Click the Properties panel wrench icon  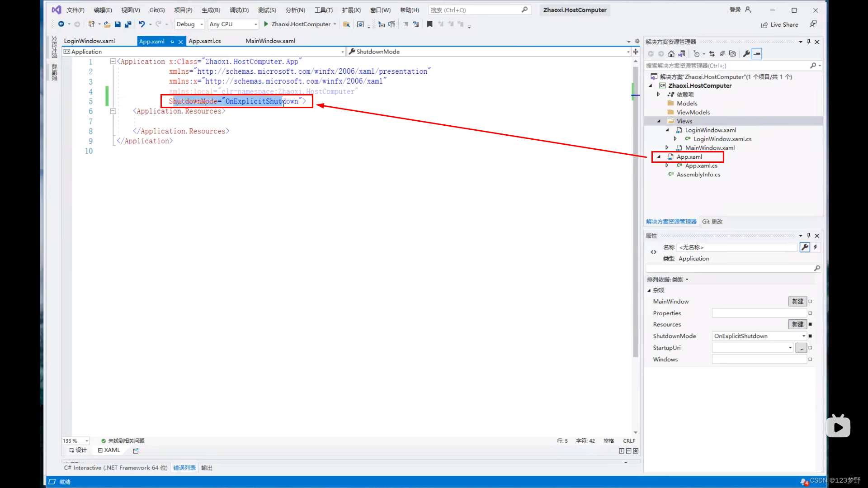(805, 247)
